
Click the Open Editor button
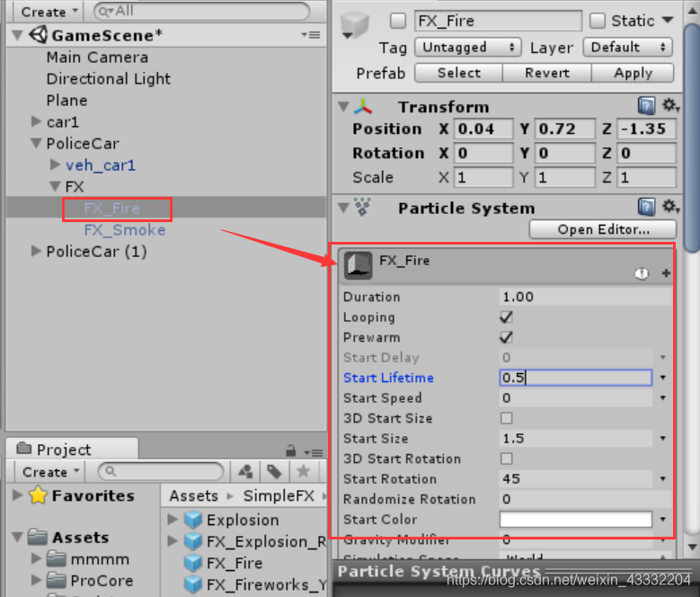click(x=603, y=229)
